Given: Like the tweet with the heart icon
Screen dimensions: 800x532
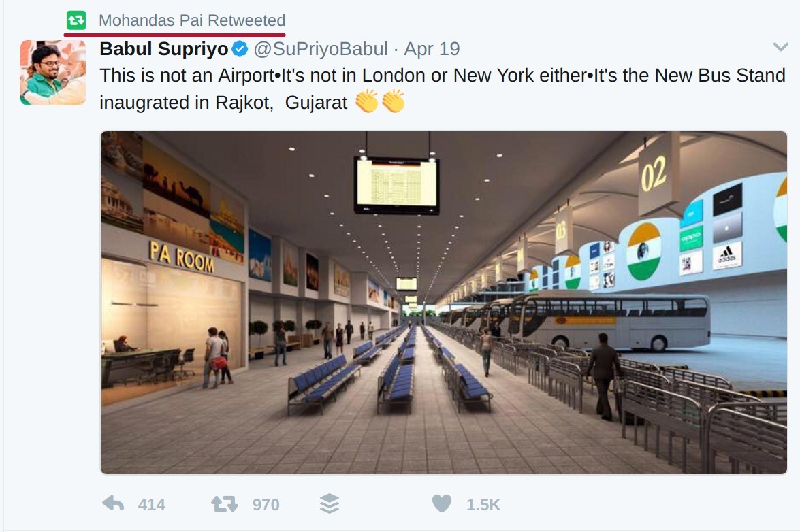Looking at the screenshot, I should [x=441, y=503].
